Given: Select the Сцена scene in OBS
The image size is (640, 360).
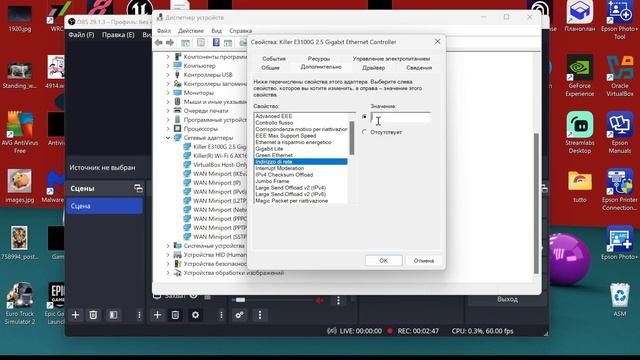Looking at the screenshot, I should tap(104, 206).
